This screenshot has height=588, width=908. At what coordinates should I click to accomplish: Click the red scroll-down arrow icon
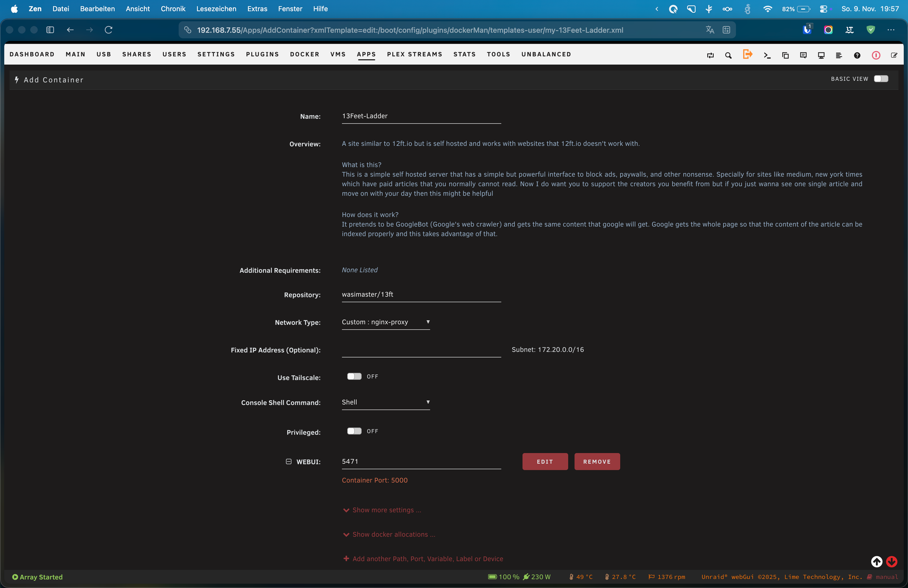pos(892,561)
